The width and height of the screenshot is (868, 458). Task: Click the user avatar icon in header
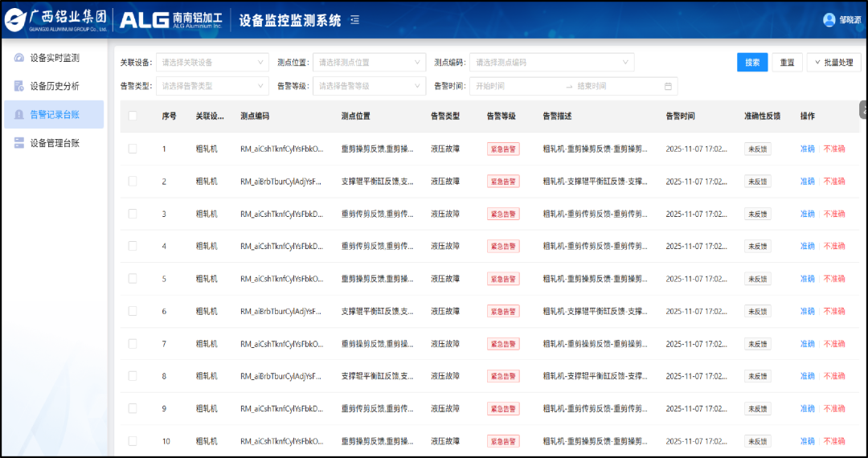coord(829,20)
